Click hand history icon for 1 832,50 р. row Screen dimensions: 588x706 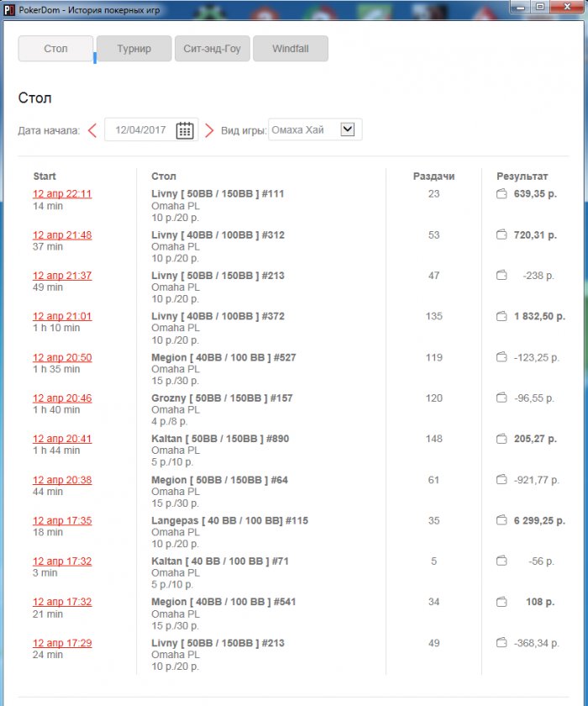pyautogui.click(x=501, y=317)
